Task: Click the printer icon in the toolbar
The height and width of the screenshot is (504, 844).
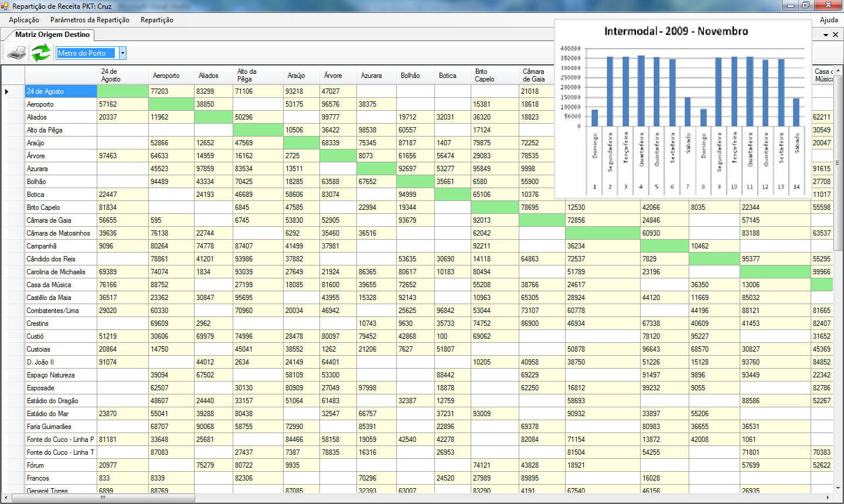Action: point(17,53)
